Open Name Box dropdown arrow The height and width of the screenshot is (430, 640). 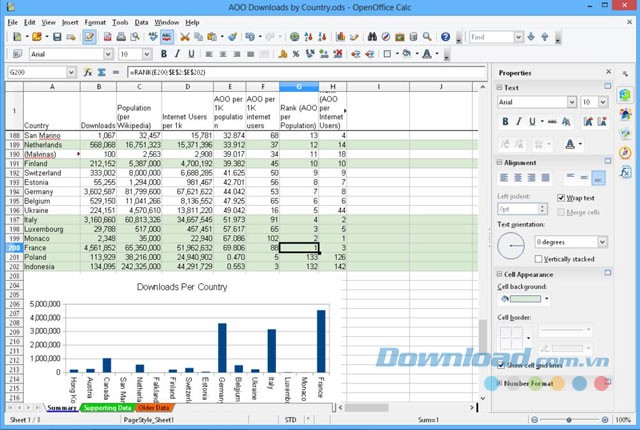pos(71,72)
